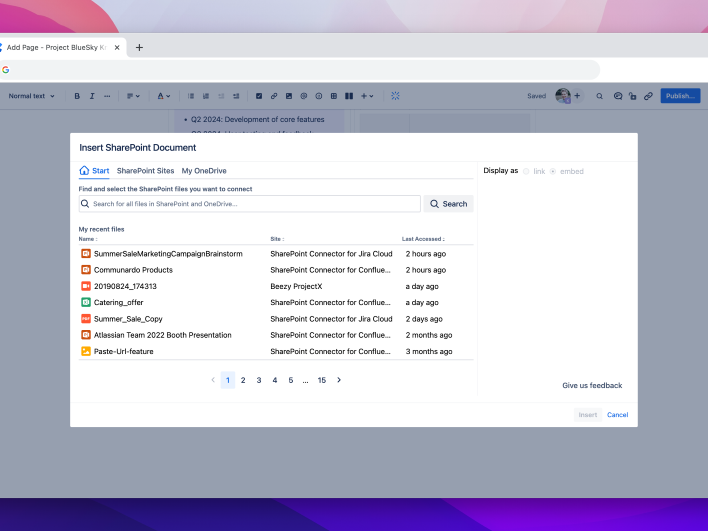Screen dimensions: 708x531
Task: Go to next page of recent files
Action: pyautogui.click(x=339, y=380)
